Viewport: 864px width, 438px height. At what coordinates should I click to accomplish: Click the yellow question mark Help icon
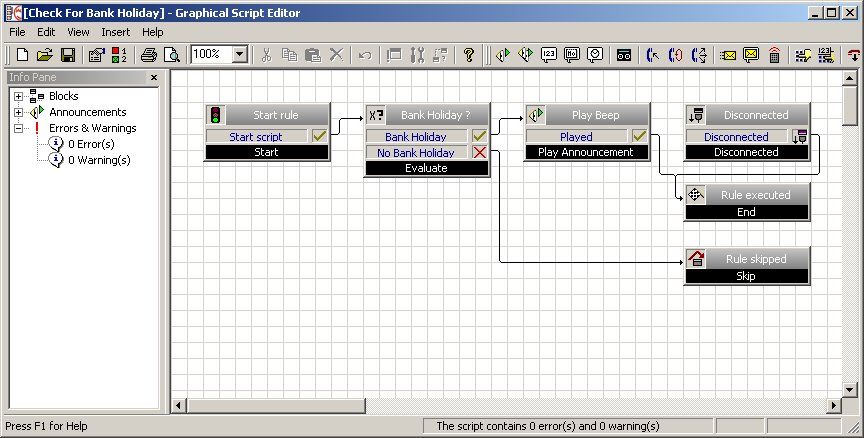click(x=468, y=55)
